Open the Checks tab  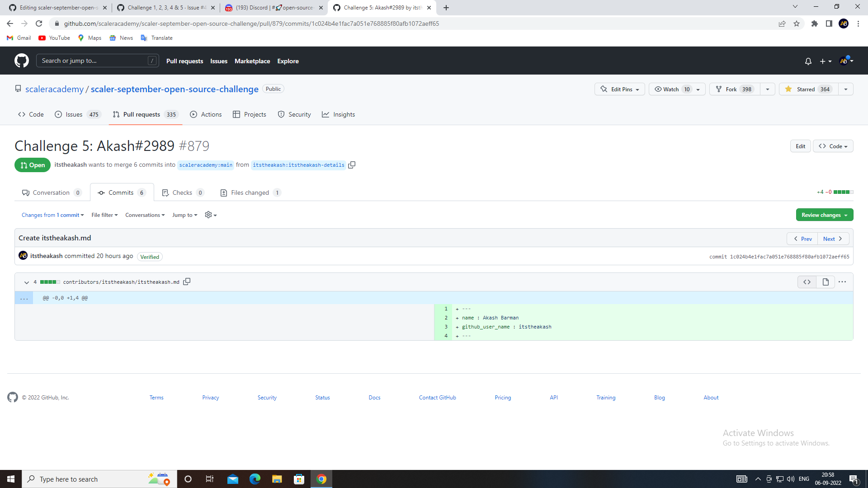pyautogui.click(x=183, y=192)
